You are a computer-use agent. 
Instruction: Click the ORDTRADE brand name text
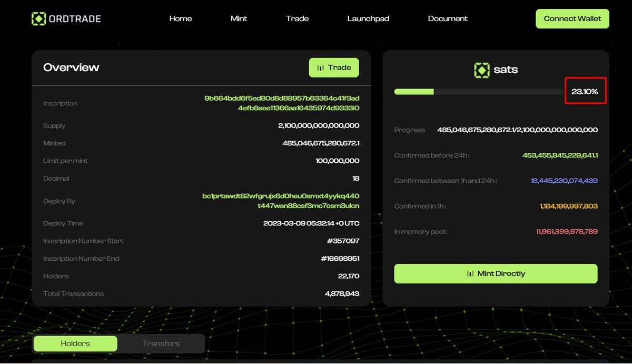click(76, 19)
